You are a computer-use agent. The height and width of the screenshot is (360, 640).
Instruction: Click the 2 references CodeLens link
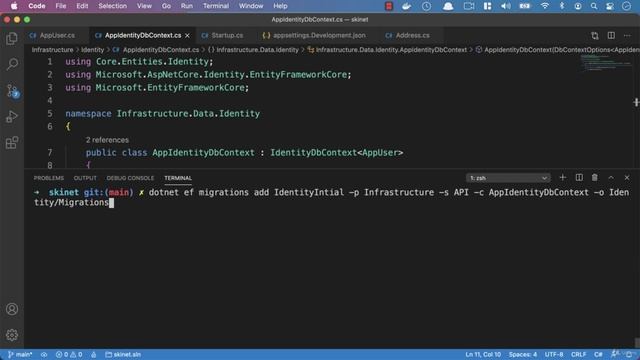pyautogui.click(x=107, y=140)
